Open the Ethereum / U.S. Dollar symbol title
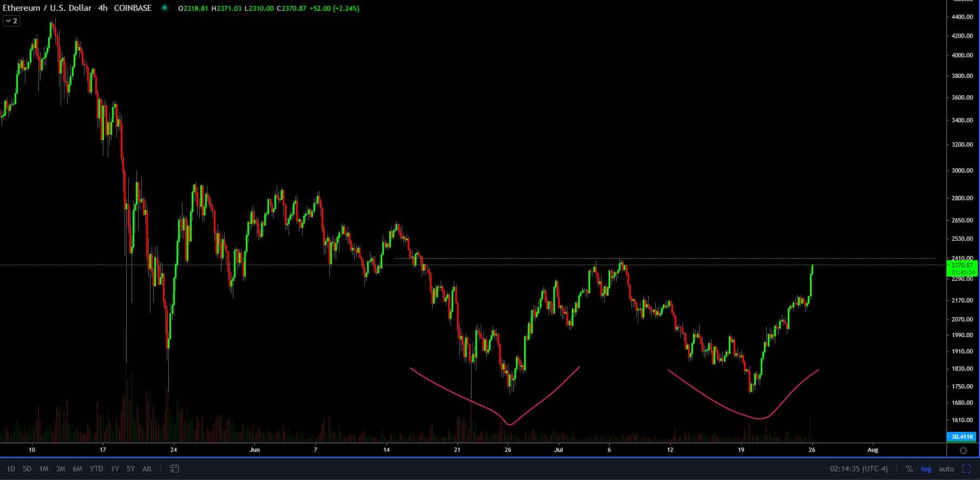This screenshot has height=480, width=980. 47,8
